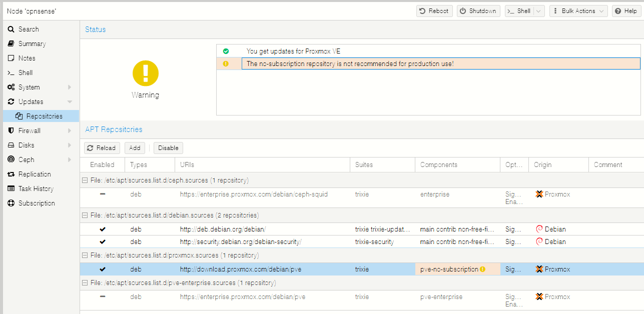The width and height of the screenshot is (644, 314).
Task: Open Replication in the sidebar
Action: coord(41,174)
